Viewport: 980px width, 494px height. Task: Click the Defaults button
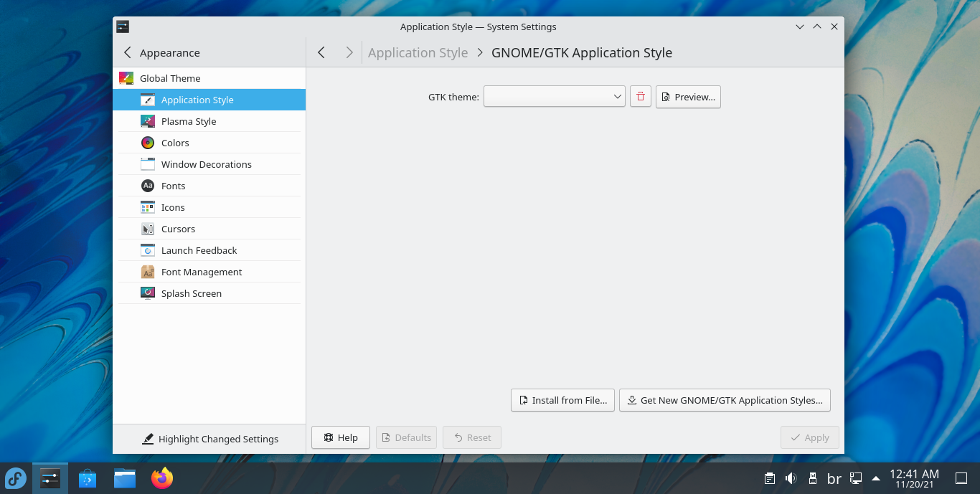point(407,437)
